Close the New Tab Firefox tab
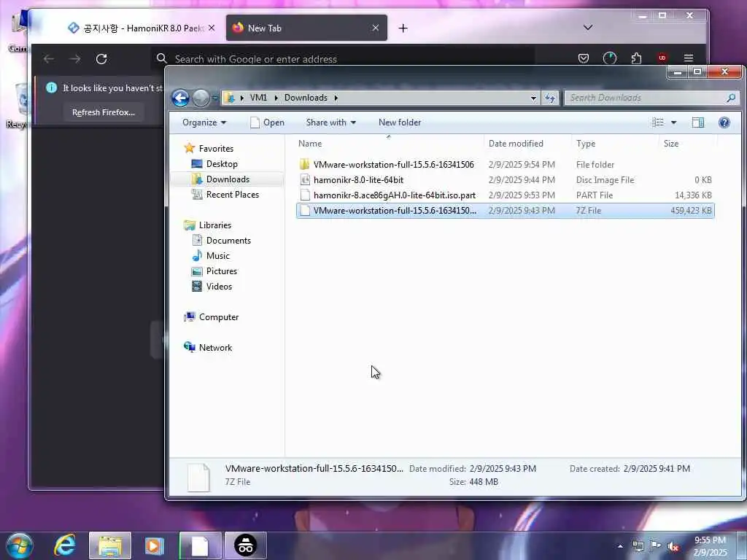 [x=376, y=28]
